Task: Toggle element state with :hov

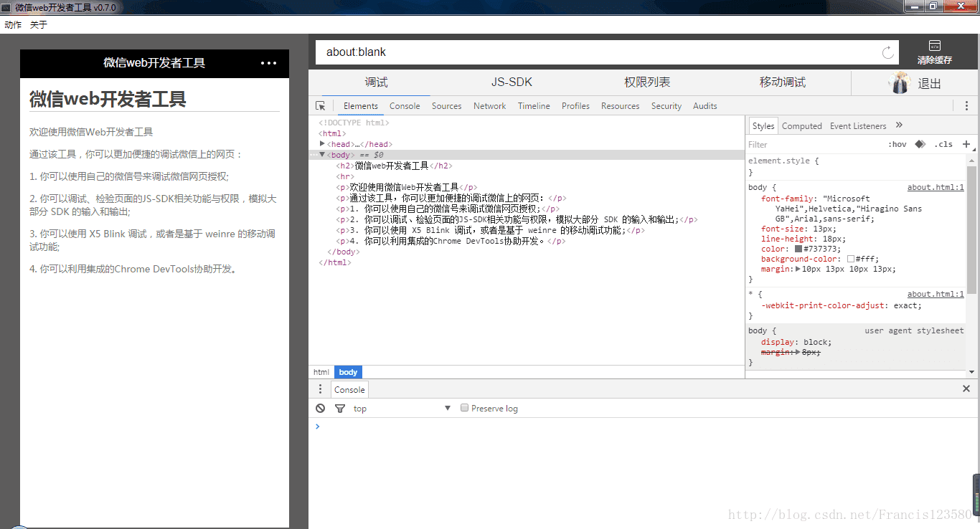Action: click(897, 144)
